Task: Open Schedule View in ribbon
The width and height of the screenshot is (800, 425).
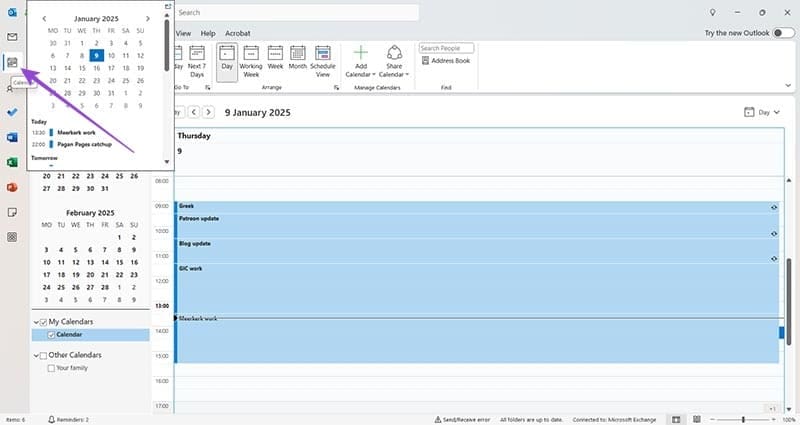Action: [x=322, y=61]
